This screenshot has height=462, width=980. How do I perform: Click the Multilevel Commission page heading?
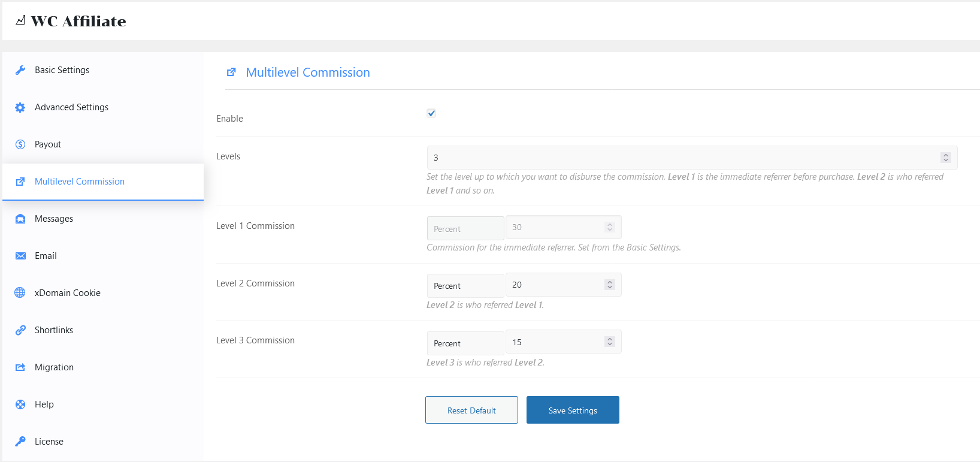point(308,73)
